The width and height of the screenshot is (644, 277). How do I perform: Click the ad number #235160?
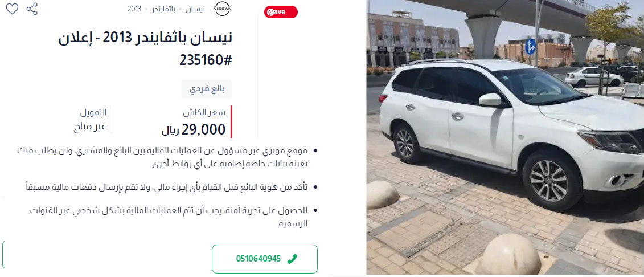click(x=206, y=60)
